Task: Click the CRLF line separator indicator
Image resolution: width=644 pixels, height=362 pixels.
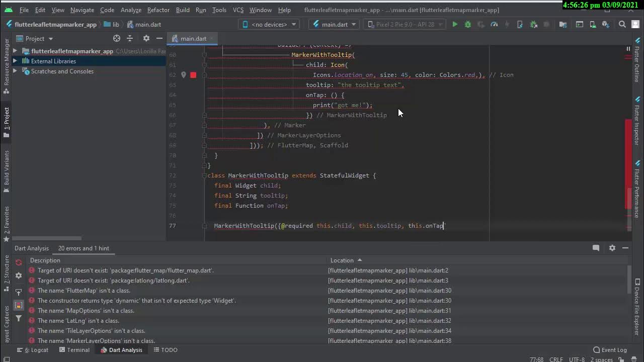Action: tap(556, 359)
